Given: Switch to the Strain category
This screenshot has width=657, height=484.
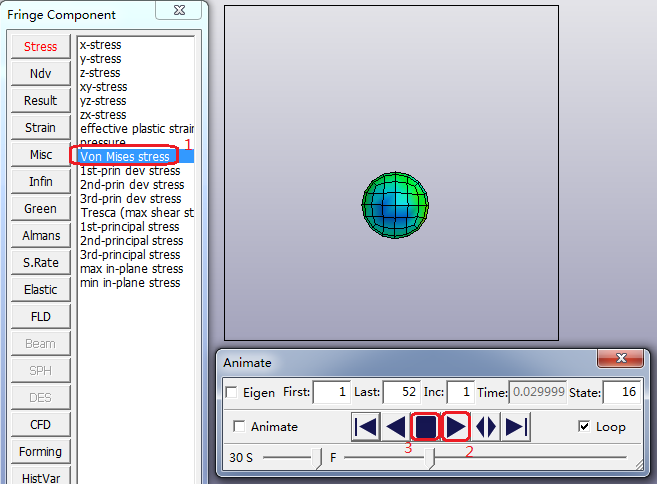Looking at the screenshot, I should click(x=40, y=128).
